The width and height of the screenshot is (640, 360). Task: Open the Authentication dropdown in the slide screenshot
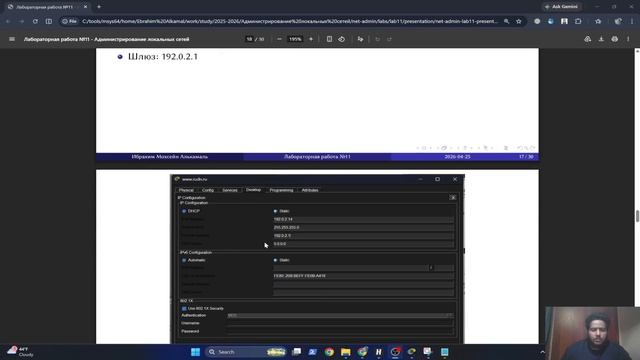(x=340, y=316)
